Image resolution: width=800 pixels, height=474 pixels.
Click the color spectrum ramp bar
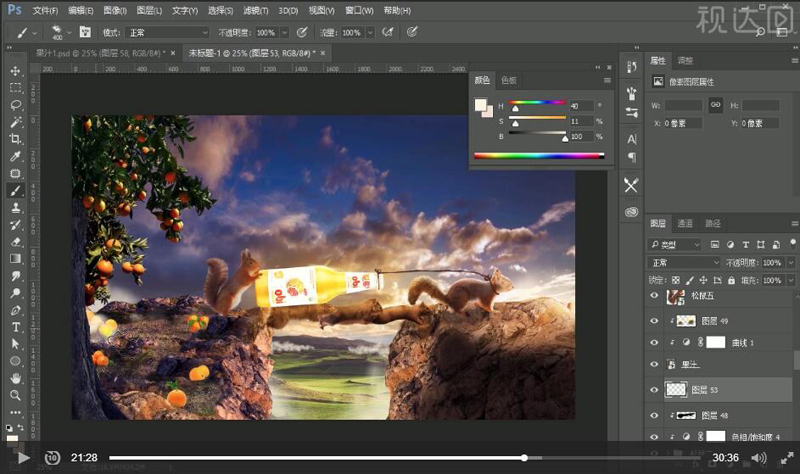click(539, 156)
